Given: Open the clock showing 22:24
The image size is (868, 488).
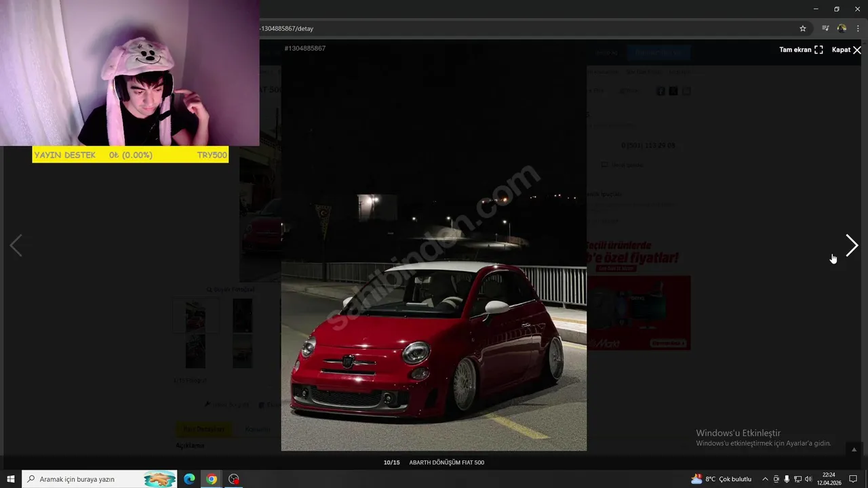Looking at the screenshot, I should click(829, 479).
